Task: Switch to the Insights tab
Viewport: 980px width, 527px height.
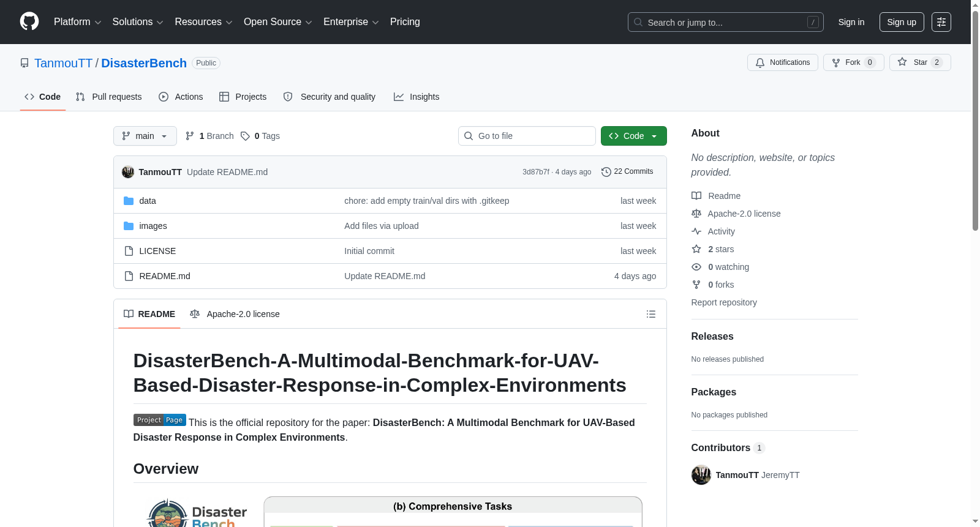Action: 417,97
